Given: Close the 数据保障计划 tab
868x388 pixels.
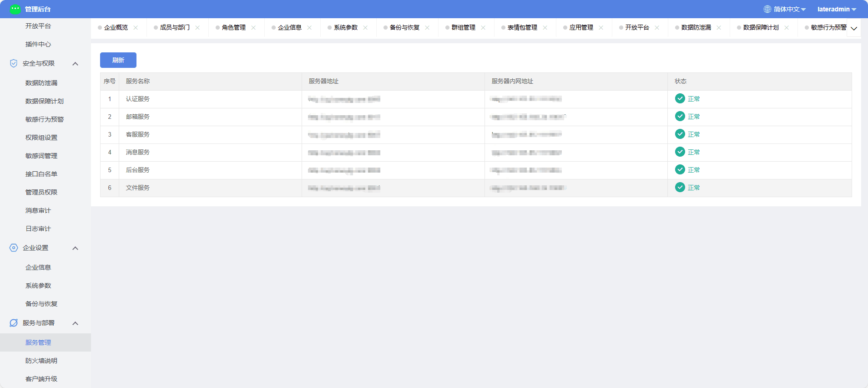Looking at the screenshot, I should click(787, 28).
